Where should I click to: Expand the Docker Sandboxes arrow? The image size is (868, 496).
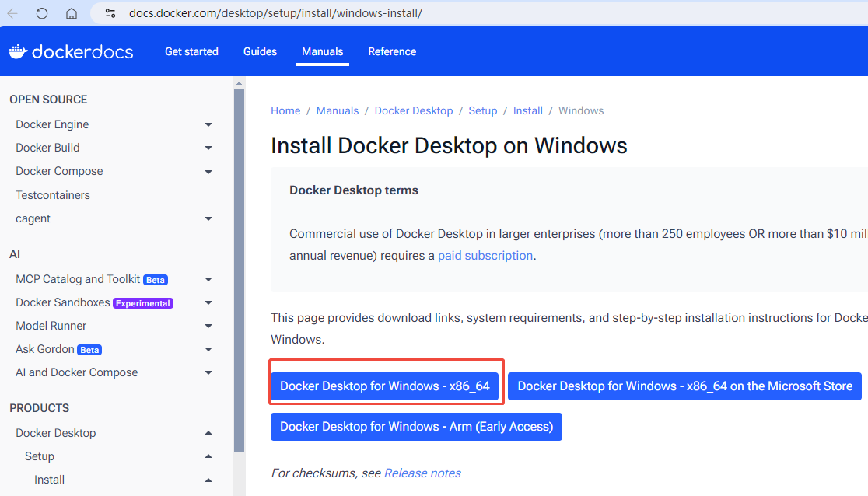[208, 302]
